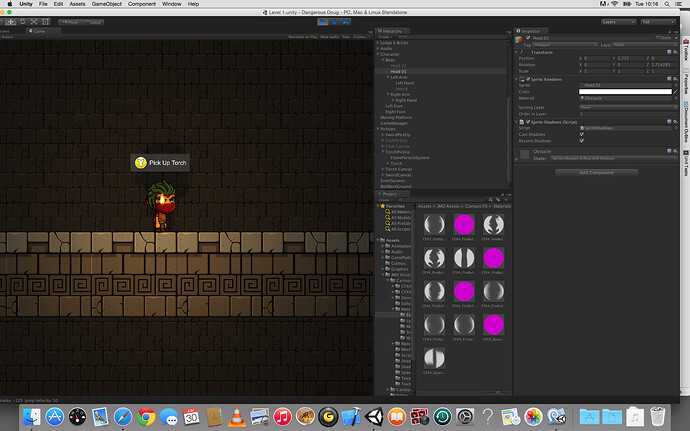
Task: Toggle Pivot handle position button
Action: click(x=70, y=22)
